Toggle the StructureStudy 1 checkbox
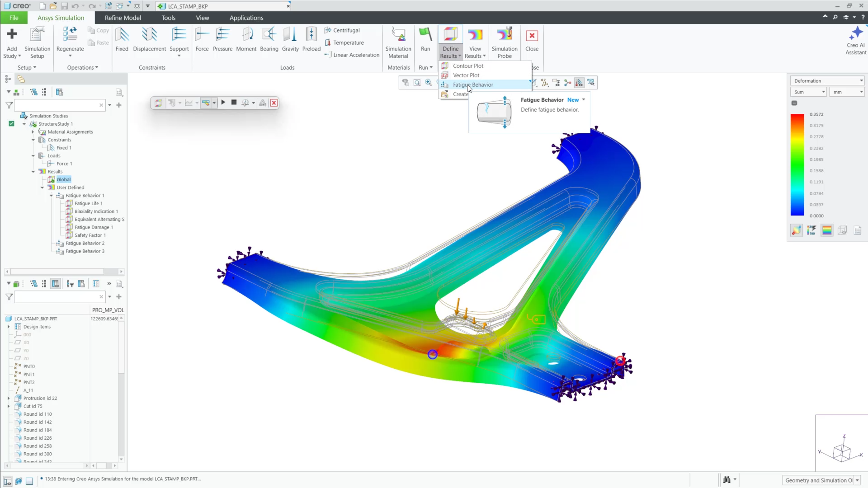The height and width of the screenshot is (488, 868). coord(11,124)
